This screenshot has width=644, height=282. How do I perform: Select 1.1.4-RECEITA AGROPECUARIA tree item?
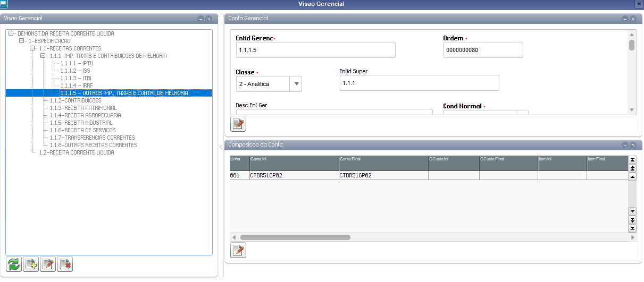click(85, 115)
